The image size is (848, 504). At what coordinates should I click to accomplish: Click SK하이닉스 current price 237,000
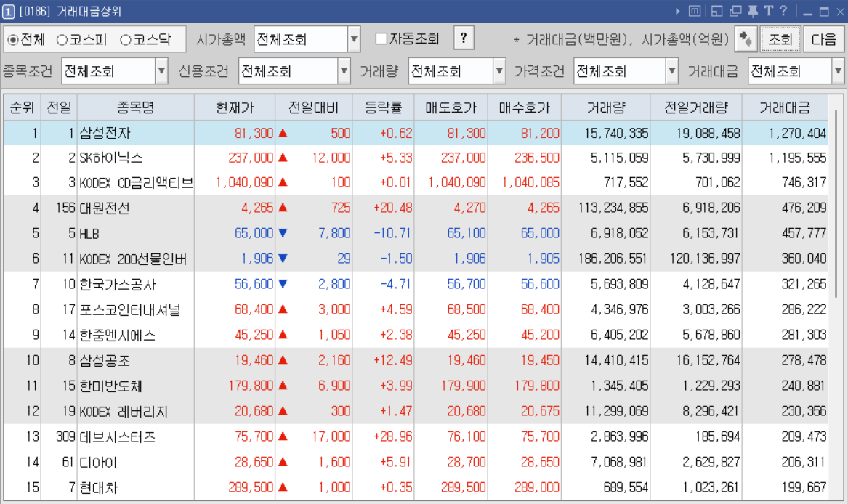pos(251,158)
